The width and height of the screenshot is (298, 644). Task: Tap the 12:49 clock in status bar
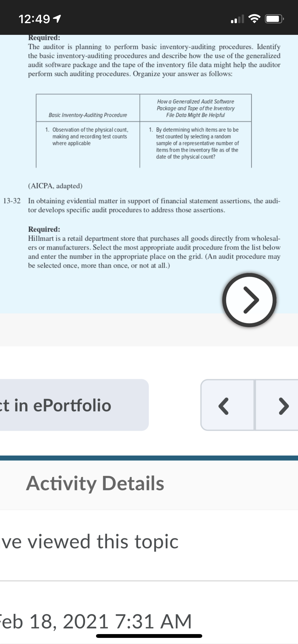pos(34,19)
